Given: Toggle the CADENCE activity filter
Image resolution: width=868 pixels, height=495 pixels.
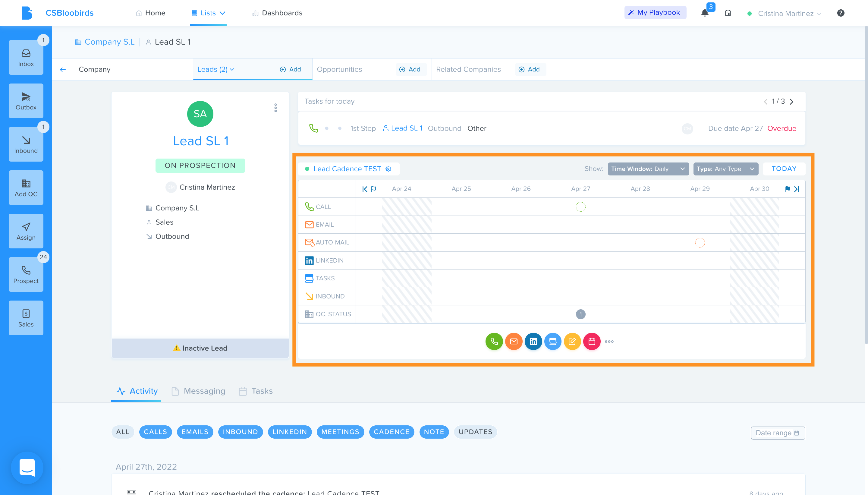Looking at the screenshot, I should (x=392, y=432).
